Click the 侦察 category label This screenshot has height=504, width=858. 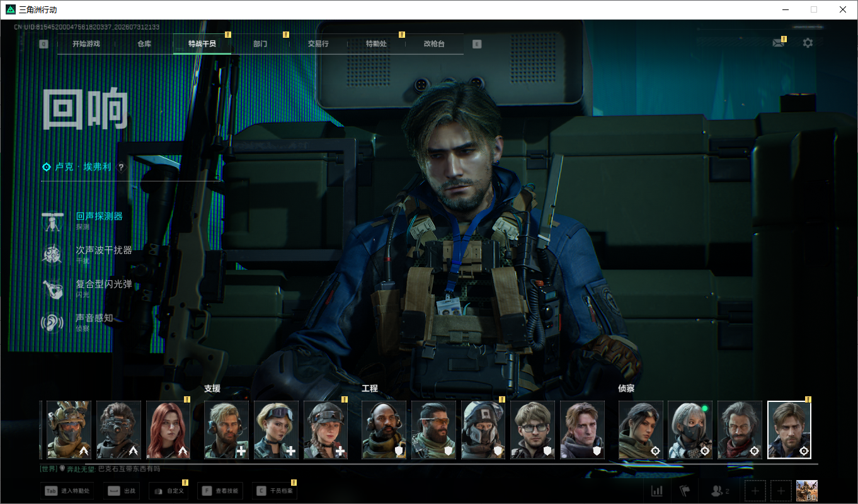click(x=626, y=389)
